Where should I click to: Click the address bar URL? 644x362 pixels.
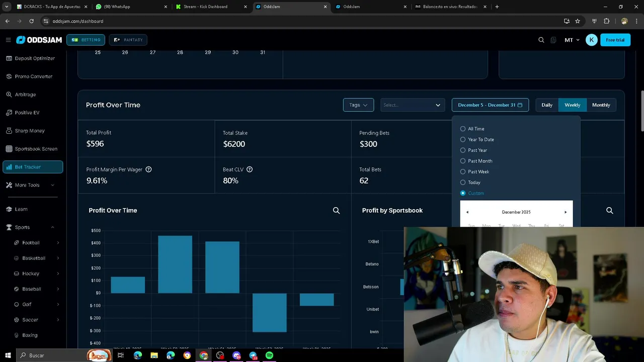tap(78, 21)
